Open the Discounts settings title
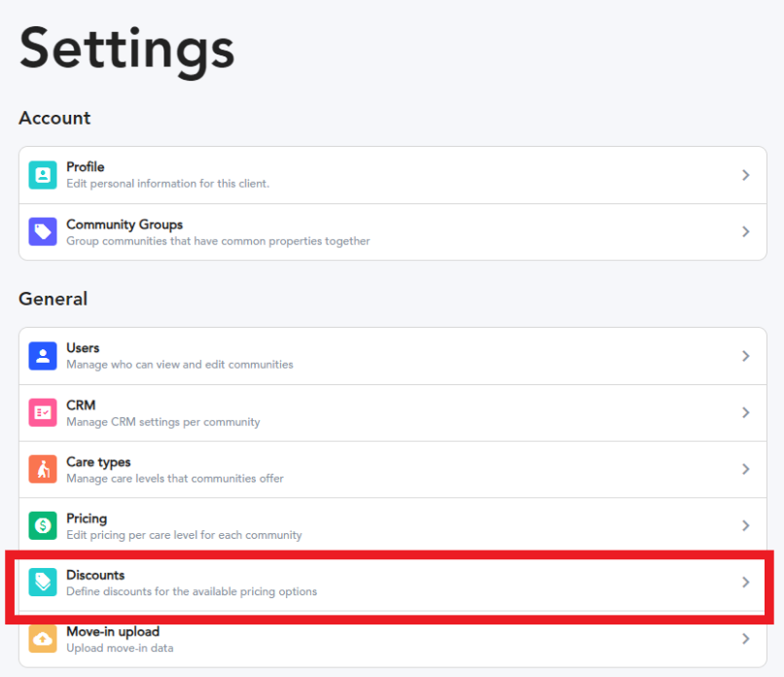The image size is (784, 677). click(x=95, y=575)
